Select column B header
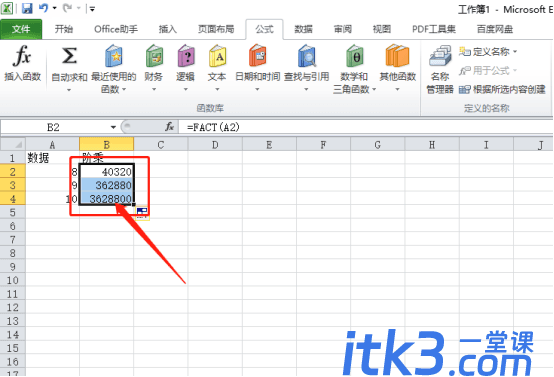 coord(106,145)
